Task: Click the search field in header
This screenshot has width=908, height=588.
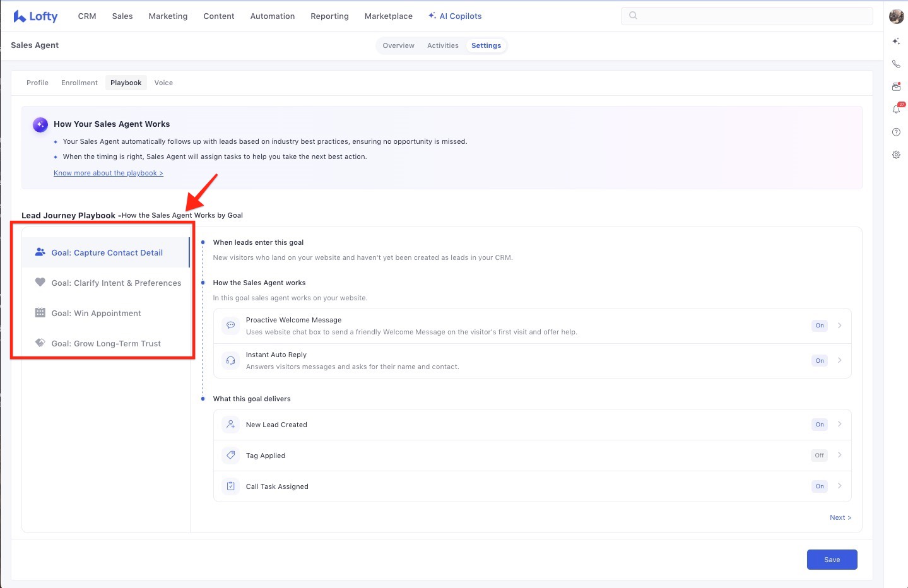Action: [751, 16]
